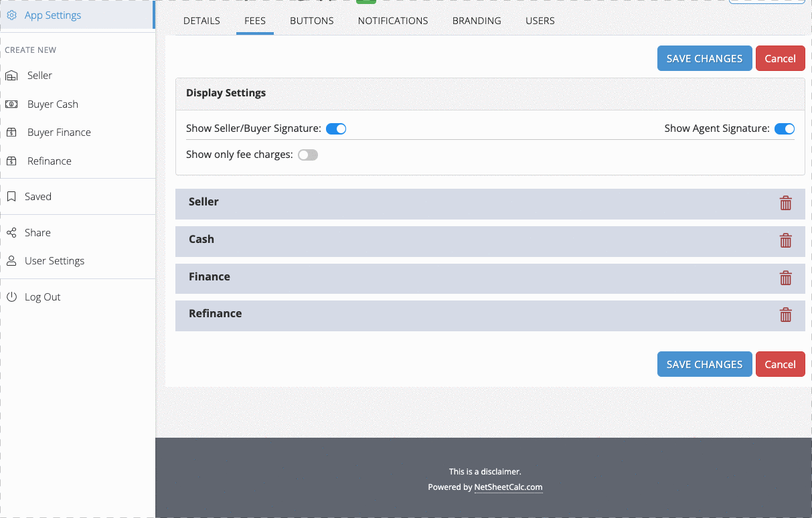Open the Share option in the sidebar
Screen dimensions: 812x518
point(37,232)
